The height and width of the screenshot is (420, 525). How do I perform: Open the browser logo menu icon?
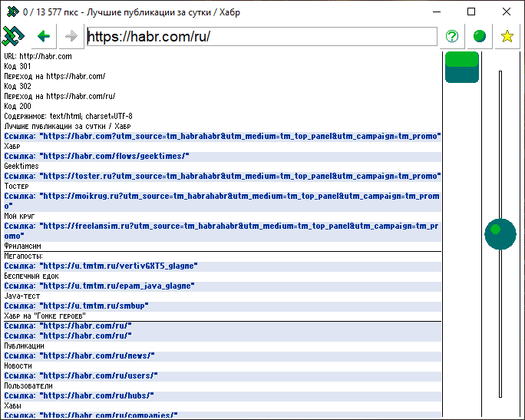click(14, 36)
